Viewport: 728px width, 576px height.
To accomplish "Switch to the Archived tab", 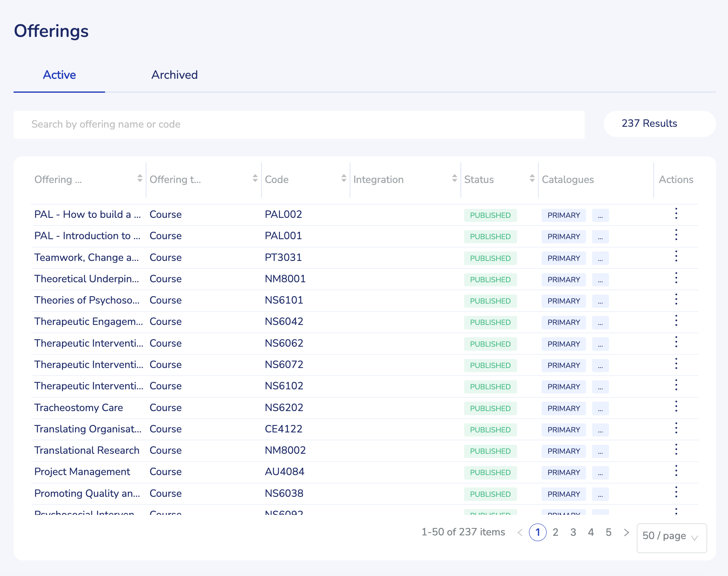I will 174,75.
